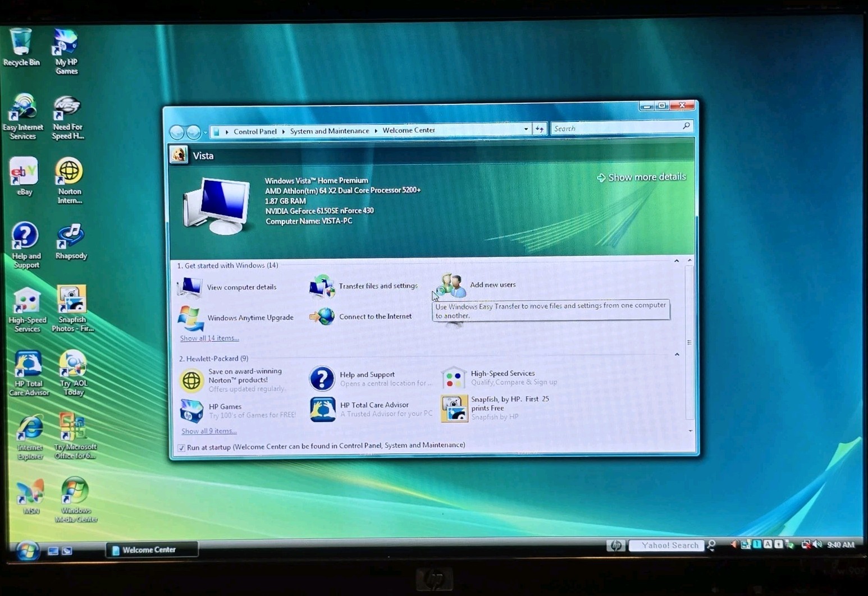The image size is (868, 596).
Task: Click the Welcome Center taskbar button
Action: (152, 550)
